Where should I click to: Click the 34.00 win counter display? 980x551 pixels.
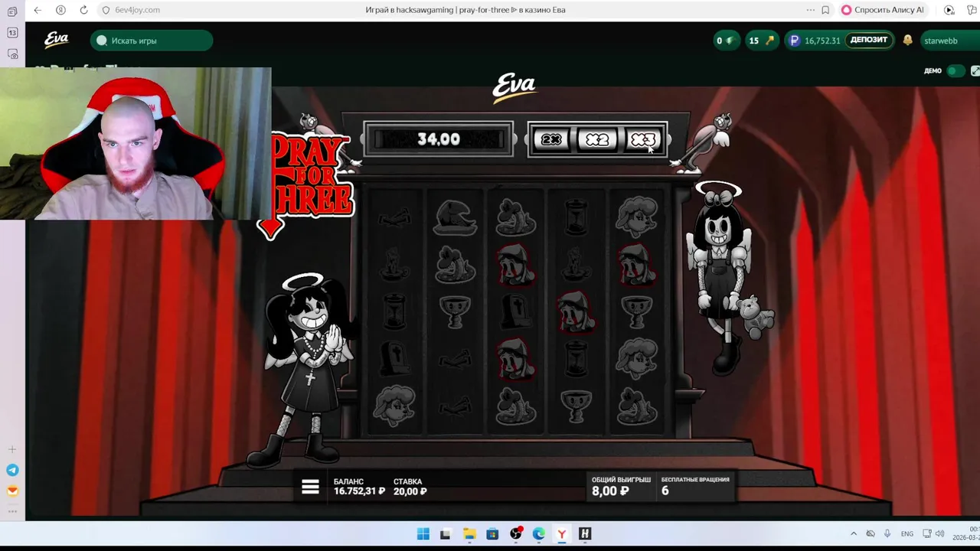tap(439, 139)
